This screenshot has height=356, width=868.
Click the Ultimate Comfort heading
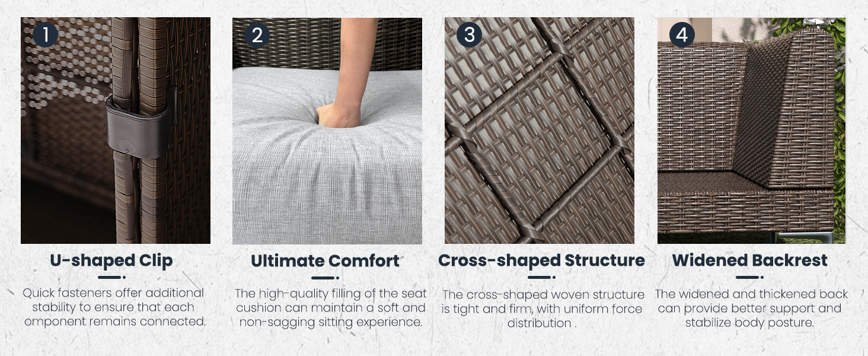[x=325, y=261]
